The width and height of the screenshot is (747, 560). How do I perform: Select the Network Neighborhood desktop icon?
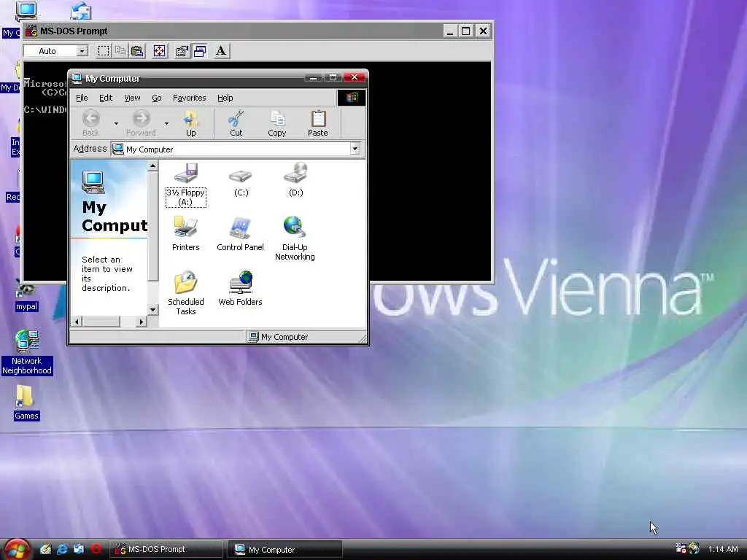click(x=27, y=352)
